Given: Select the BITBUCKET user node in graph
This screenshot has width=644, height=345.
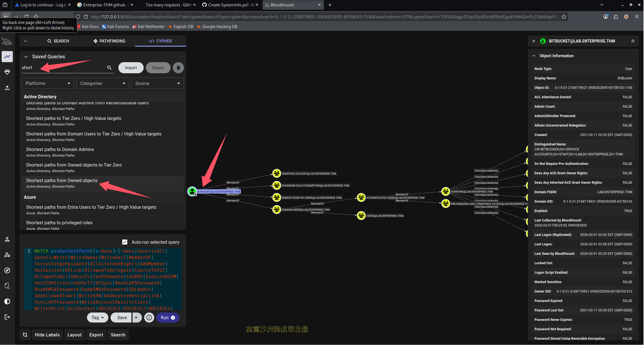Looking at the screenshot, I should click(192, 191).
